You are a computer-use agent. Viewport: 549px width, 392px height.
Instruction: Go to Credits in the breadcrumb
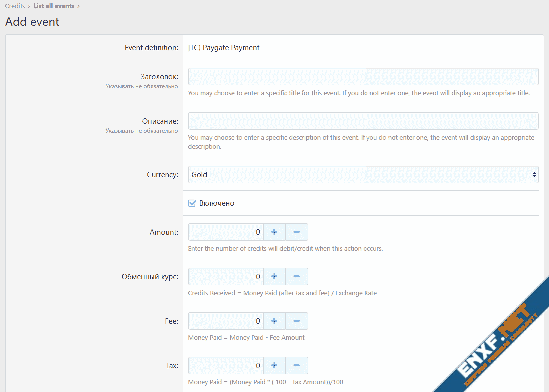[15, 6]
